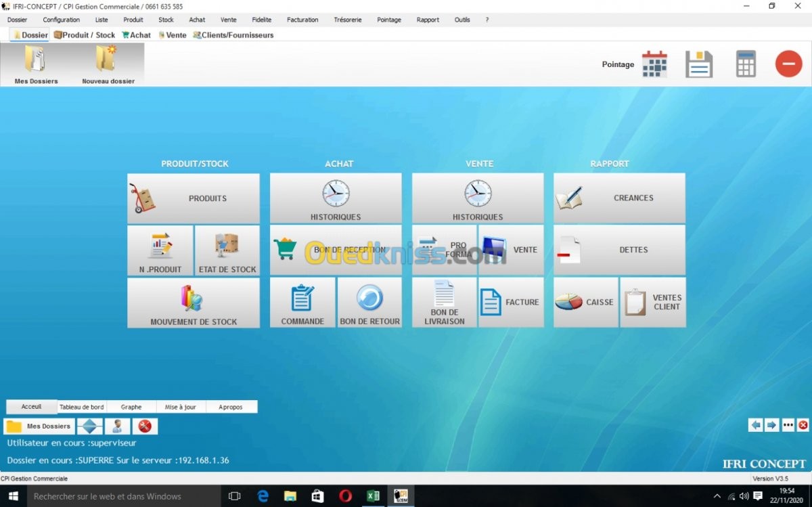This screenshot has width=812, height=507.
Task: Click the blue up-down arrows icon
Action: point(89,426)
